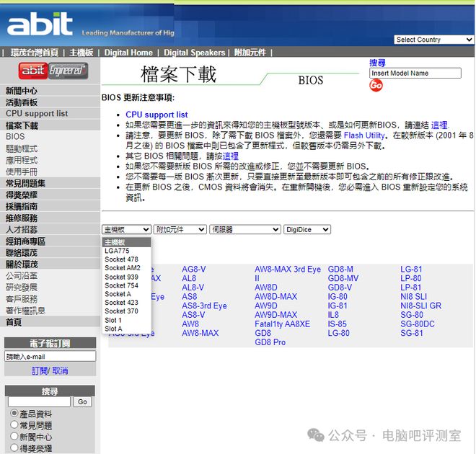Open sidebar item 公司沿革
The height and width of the screenshot is (454, 476).
[22, 276]
